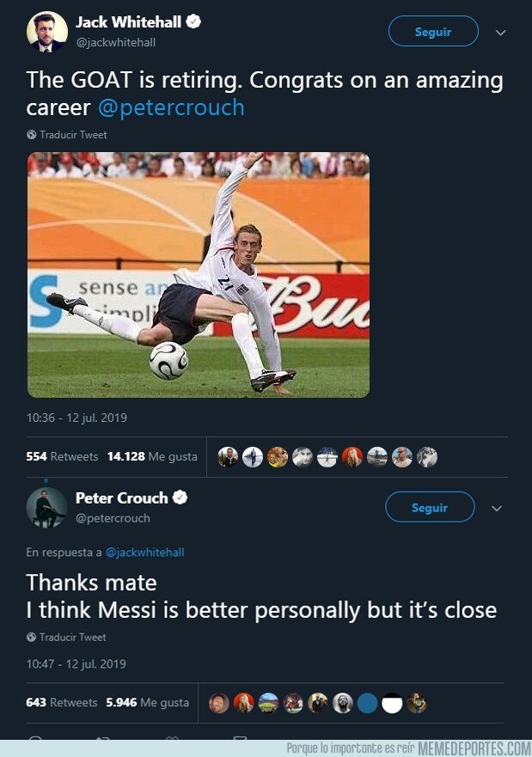Open the @petercrouch mention link
Screen dimensions: 532x757
[171, 107]
